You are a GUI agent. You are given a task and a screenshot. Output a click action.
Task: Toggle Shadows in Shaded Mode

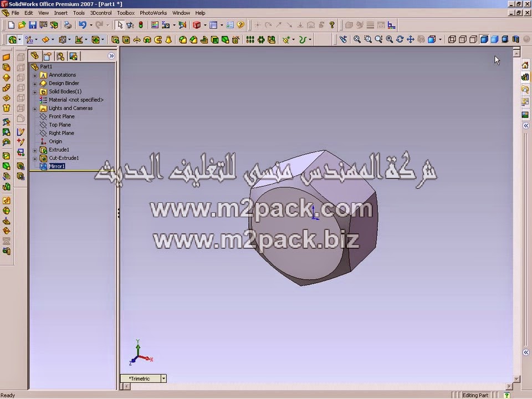coord(505,39)
